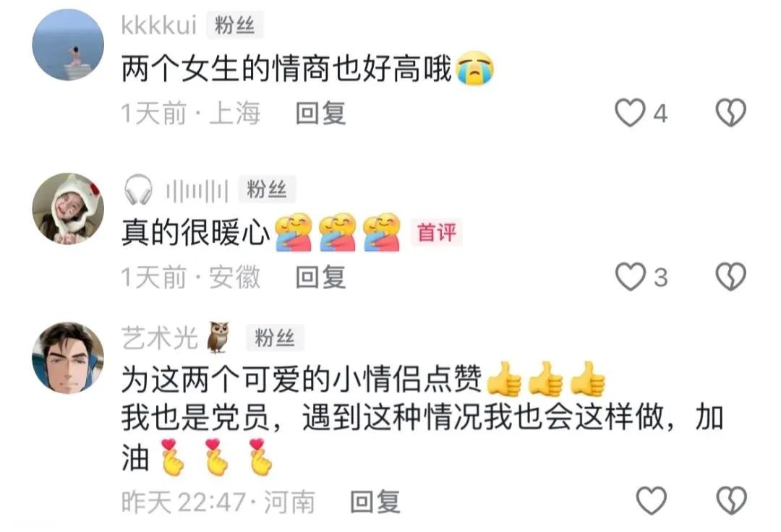Tap the barcode-style username of second commenter
Screen dimensions: 781x532
(x=197, y=191)
